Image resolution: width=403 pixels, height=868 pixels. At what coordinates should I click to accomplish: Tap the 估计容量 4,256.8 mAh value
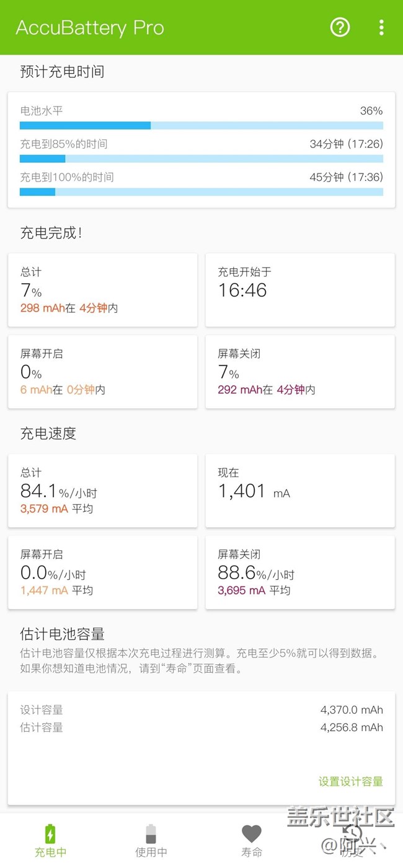(352, 727)
